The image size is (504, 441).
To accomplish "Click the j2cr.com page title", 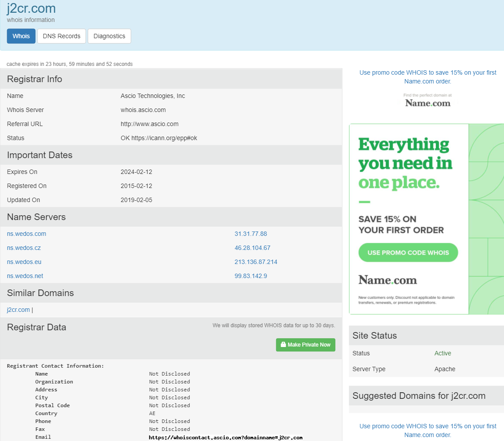I will pyautogui.click(x=31, y=8).
